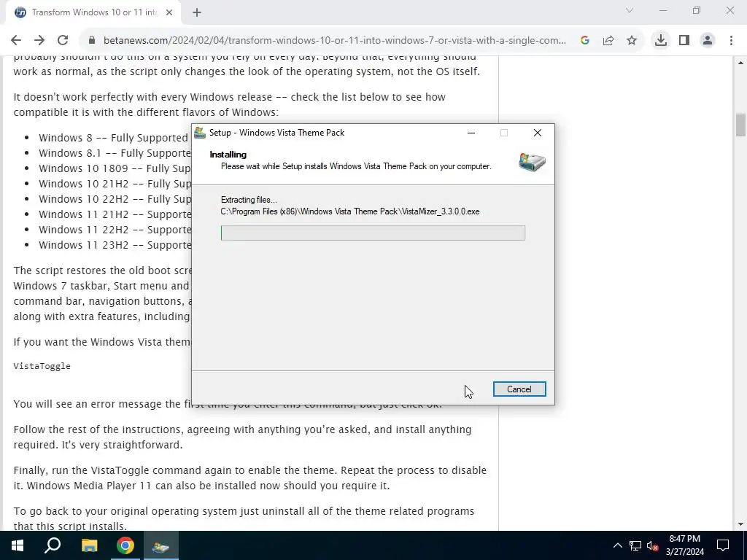Screen dimensions: 747x560
Task: Click 'Windows 8 -- Fully Supported' list item
Action: (113, 138)
